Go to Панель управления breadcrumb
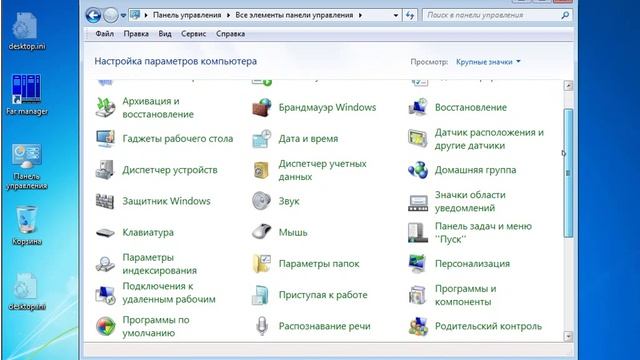The image size is (640, 360). point(187,15)
